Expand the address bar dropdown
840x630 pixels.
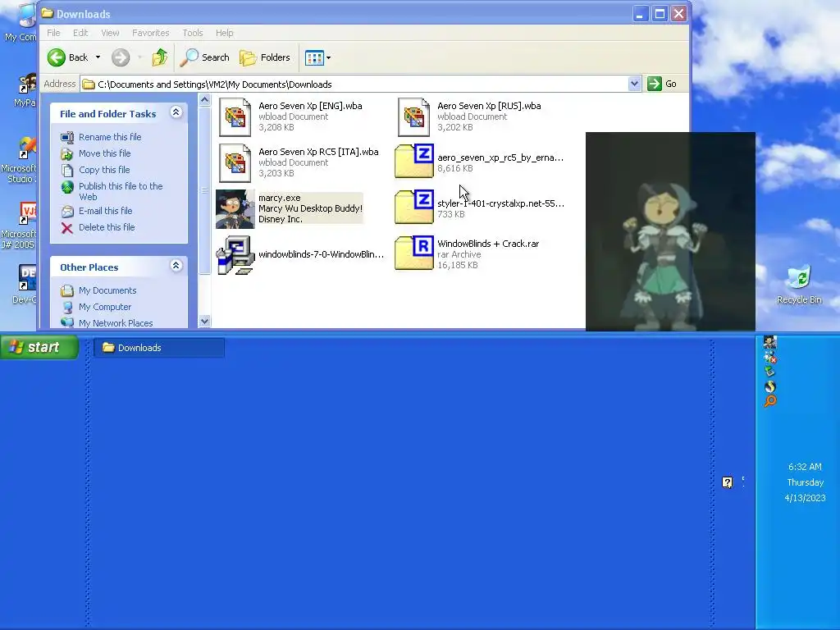tap(634, 84)
